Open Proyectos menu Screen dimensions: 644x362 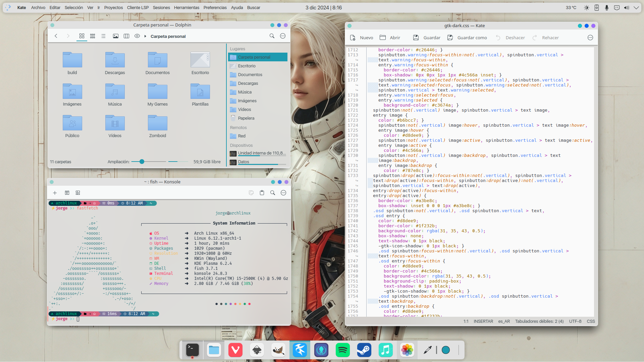click(113, 7)
